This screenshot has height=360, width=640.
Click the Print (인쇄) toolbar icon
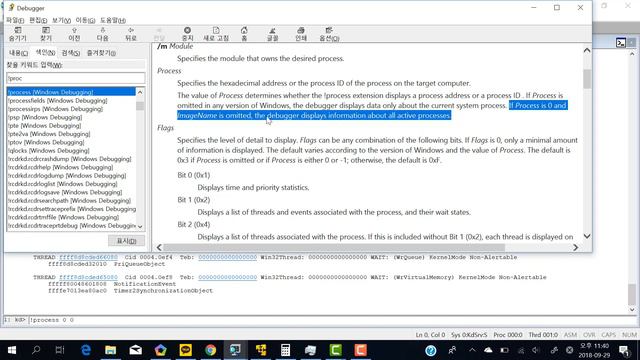pyautogui.click(x=301, y=34)
